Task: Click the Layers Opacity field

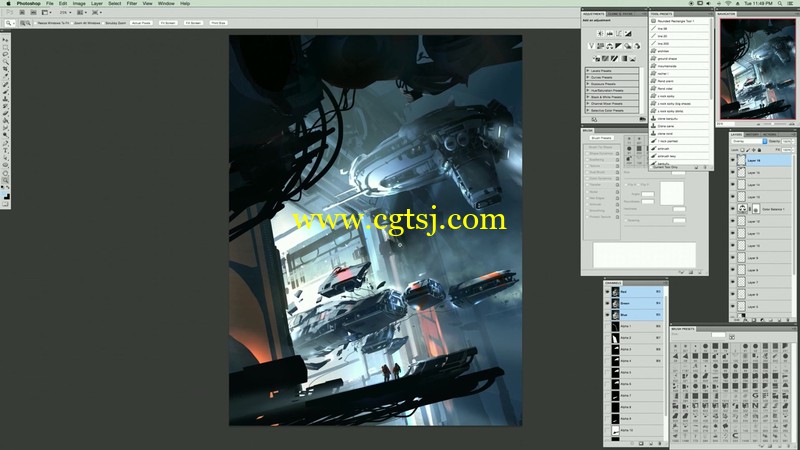Action: 787,141
